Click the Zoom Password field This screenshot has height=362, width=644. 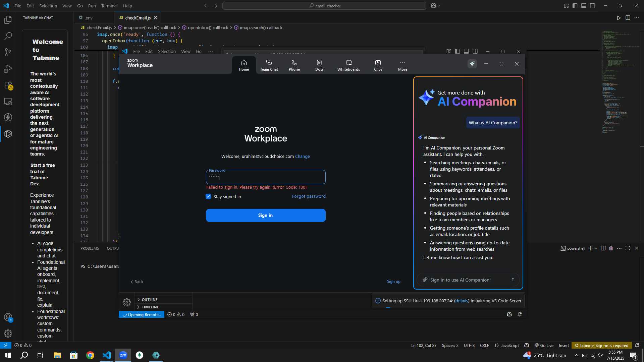coord(266,177)
